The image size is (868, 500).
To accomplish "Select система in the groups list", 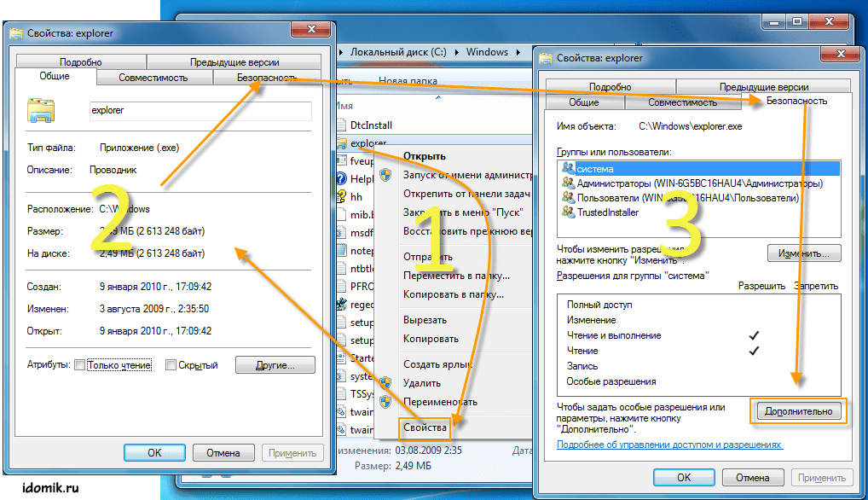I will point(700,168).
